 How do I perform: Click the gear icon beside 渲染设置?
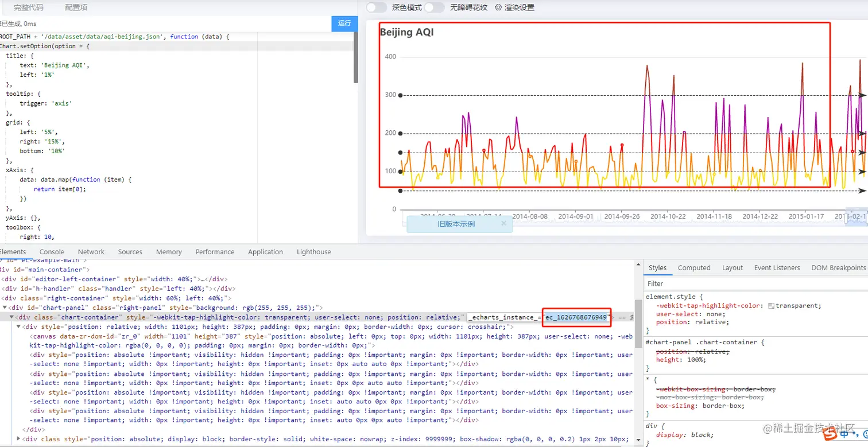tap(498, 7)
